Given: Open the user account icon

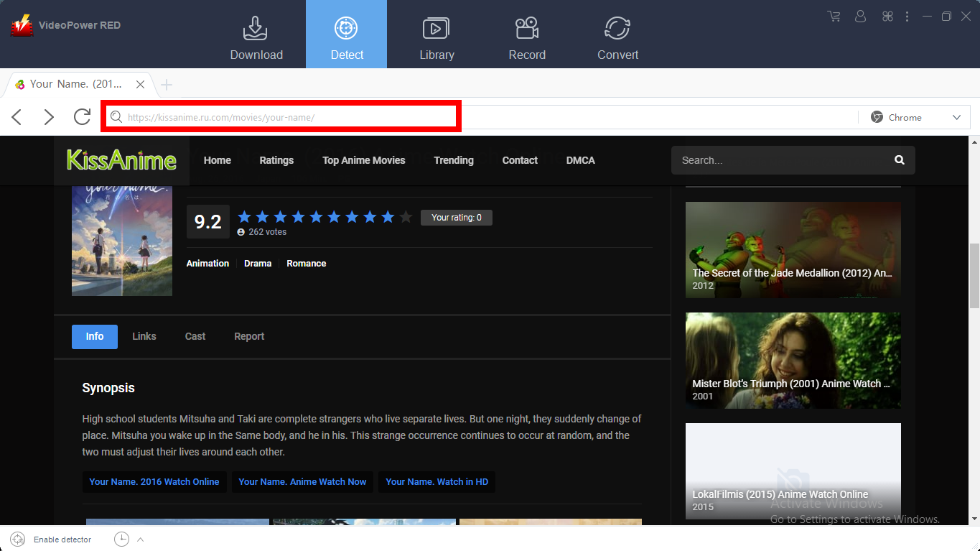Looking at the screenshot, I should 861,16.
